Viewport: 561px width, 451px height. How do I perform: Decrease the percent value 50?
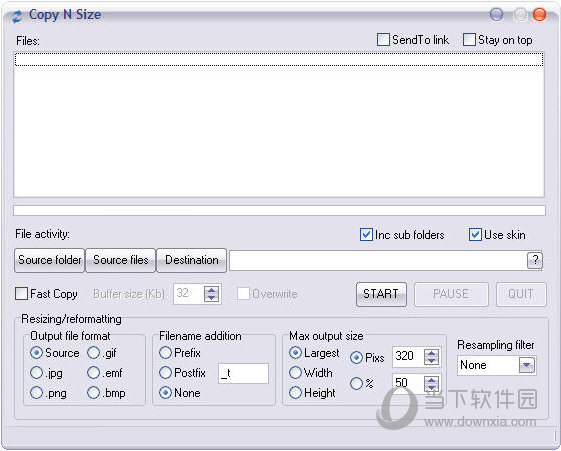coord(431,388)
